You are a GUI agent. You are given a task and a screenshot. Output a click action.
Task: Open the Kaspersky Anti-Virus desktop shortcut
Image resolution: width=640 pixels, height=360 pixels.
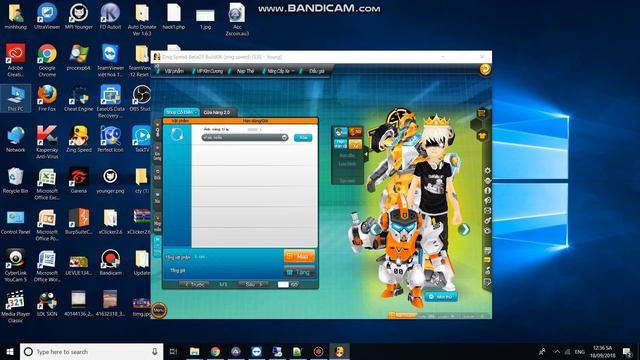(x=47, y=142)
